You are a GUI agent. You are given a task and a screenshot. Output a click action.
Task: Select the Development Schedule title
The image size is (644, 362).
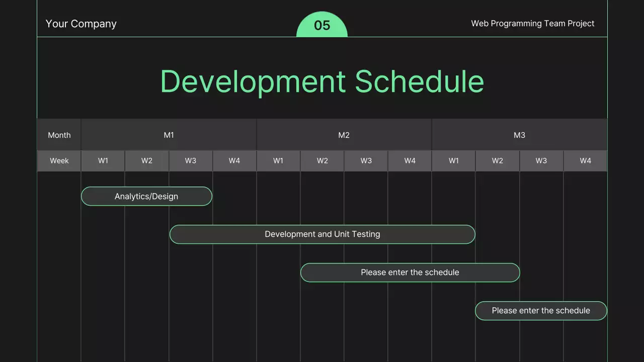(x=322, y=81)
